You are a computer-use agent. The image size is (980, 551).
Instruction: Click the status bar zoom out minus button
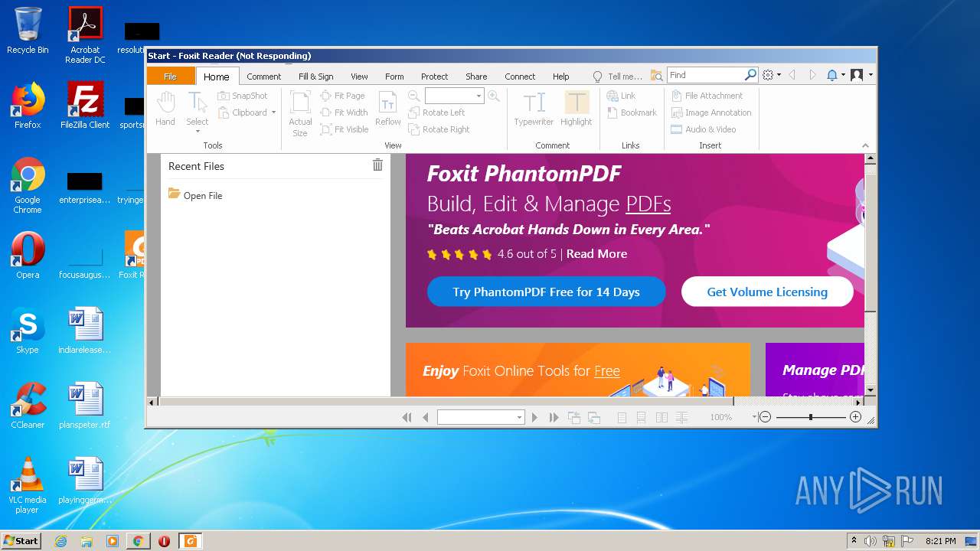point(765,417)
